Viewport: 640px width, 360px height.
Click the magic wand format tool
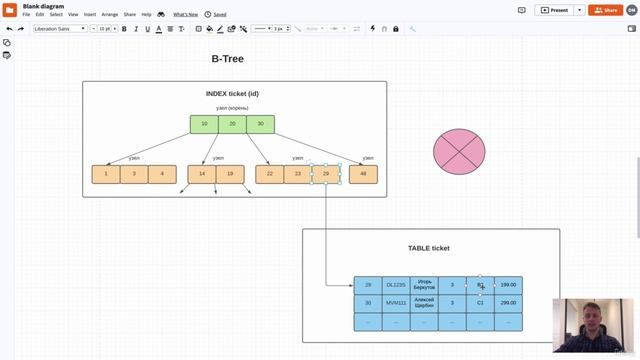(x=243, y=29)
